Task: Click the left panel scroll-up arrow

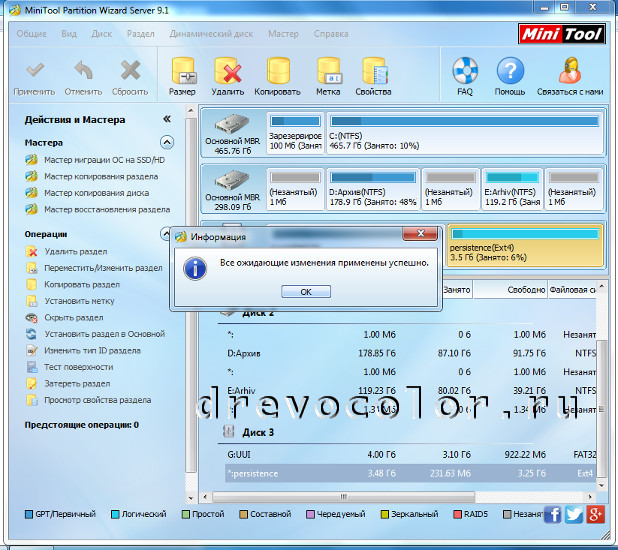Action: [x=191, y=110]
